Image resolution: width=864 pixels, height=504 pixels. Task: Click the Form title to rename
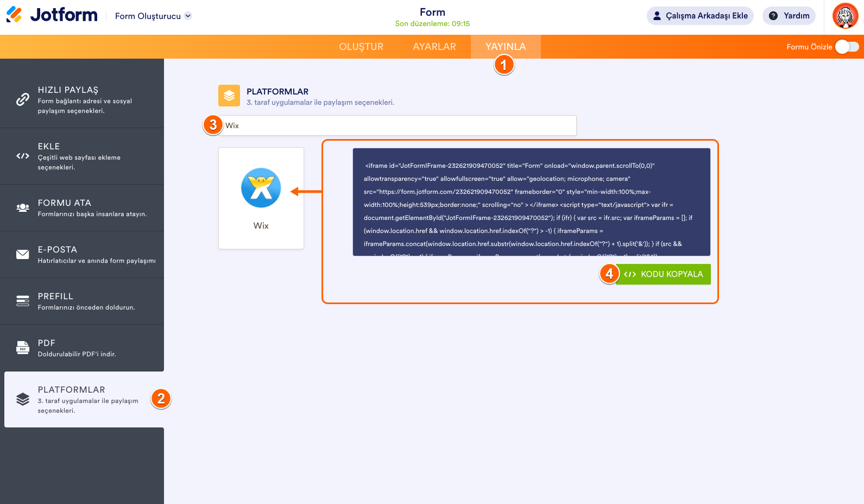(432, 12)
